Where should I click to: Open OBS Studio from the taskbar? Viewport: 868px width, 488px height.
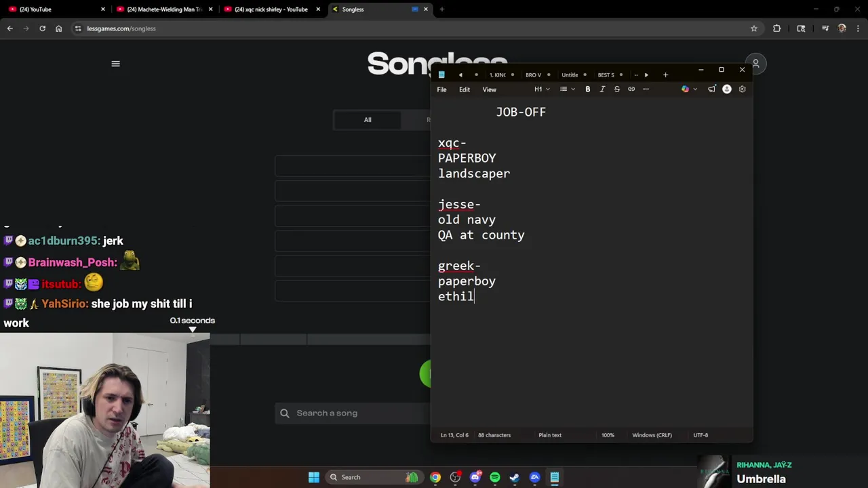point(455,477)
